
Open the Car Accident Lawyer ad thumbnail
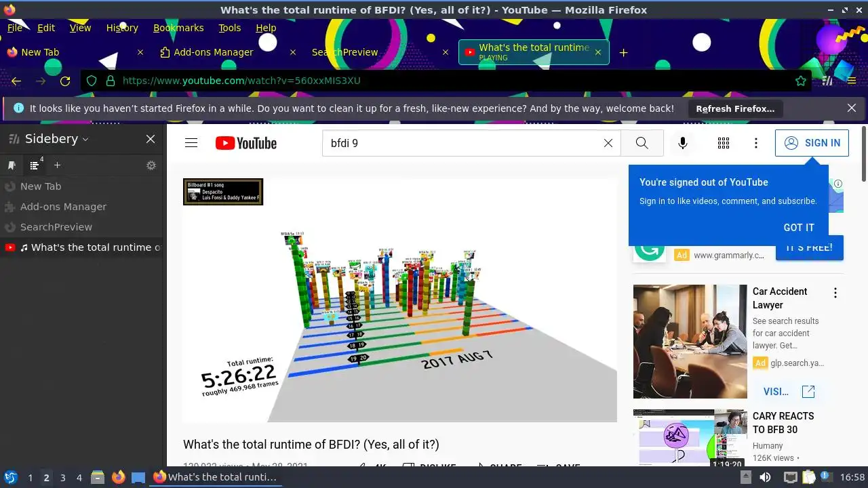[690, 342]
